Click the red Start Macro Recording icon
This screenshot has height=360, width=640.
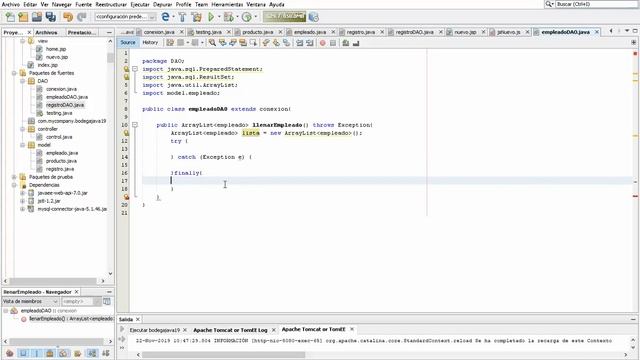322,42
